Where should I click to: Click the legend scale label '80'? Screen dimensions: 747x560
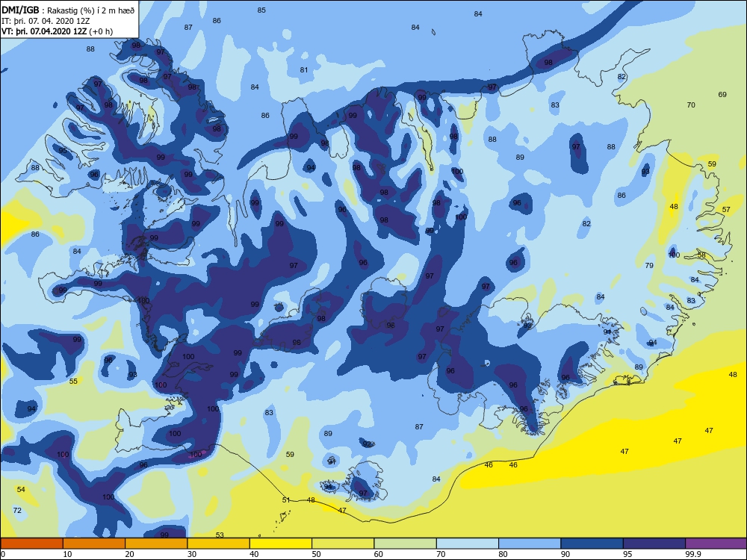click(x=503, y=554)
